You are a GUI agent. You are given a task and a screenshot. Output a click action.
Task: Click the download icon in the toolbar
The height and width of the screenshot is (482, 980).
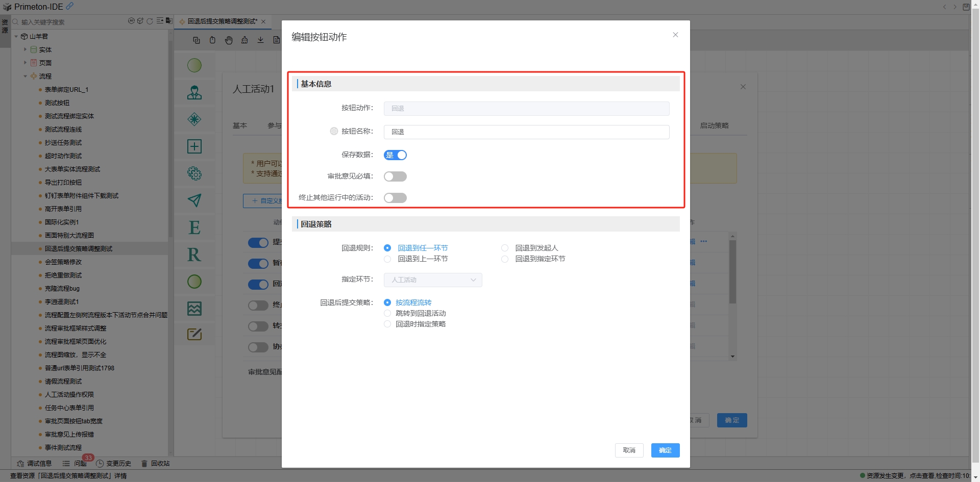pos(260,40)
